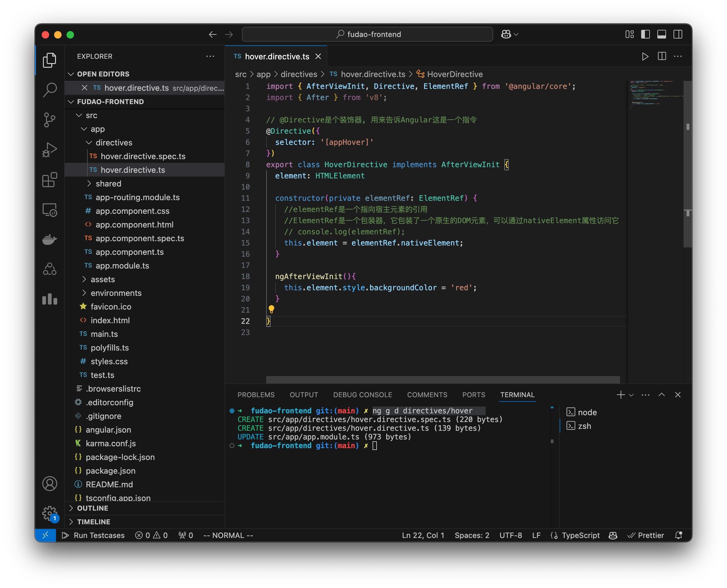The width and height of the screenshot is (727, 588).
Task: Expand the OUTLINE section in explorer
Action: coord(93,506)
